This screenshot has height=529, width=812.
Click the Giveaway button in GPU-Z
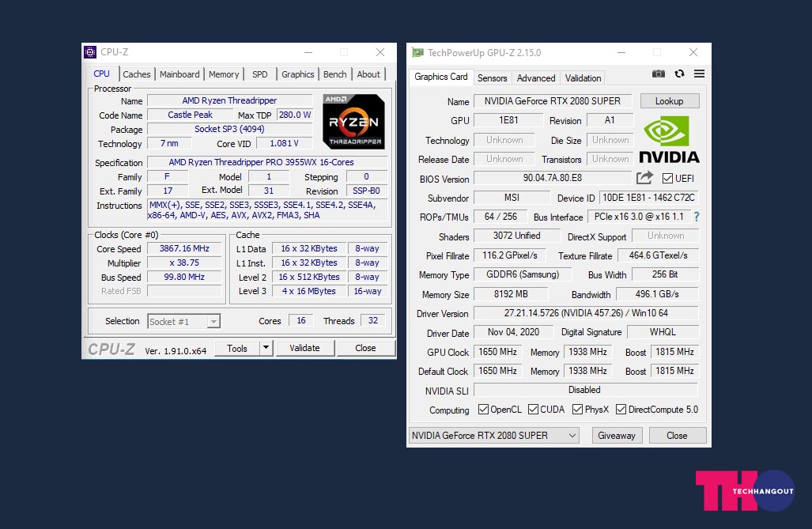(x=617, y=435)
